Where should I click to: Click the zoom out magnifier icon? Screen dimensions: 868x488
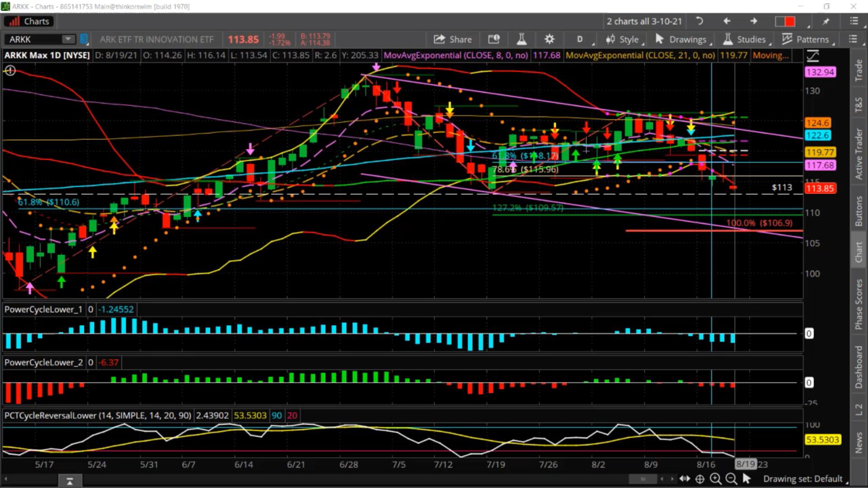tap(731, 479)
